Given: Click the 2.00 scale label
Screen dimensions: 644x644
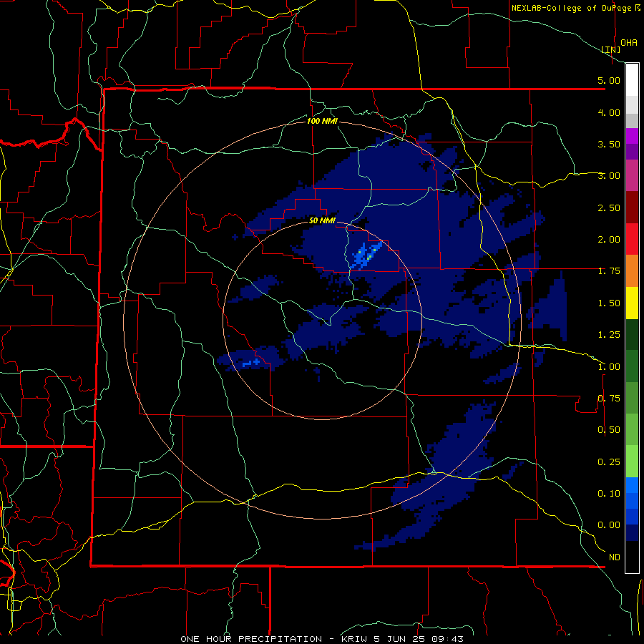Looking at the screenshot, I should click(609, 240).
